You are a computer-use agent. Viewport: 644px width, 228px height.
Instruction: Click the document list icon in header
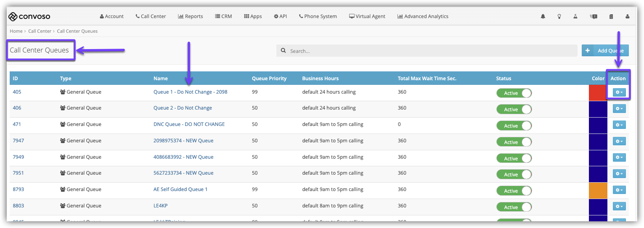point(611,16)
